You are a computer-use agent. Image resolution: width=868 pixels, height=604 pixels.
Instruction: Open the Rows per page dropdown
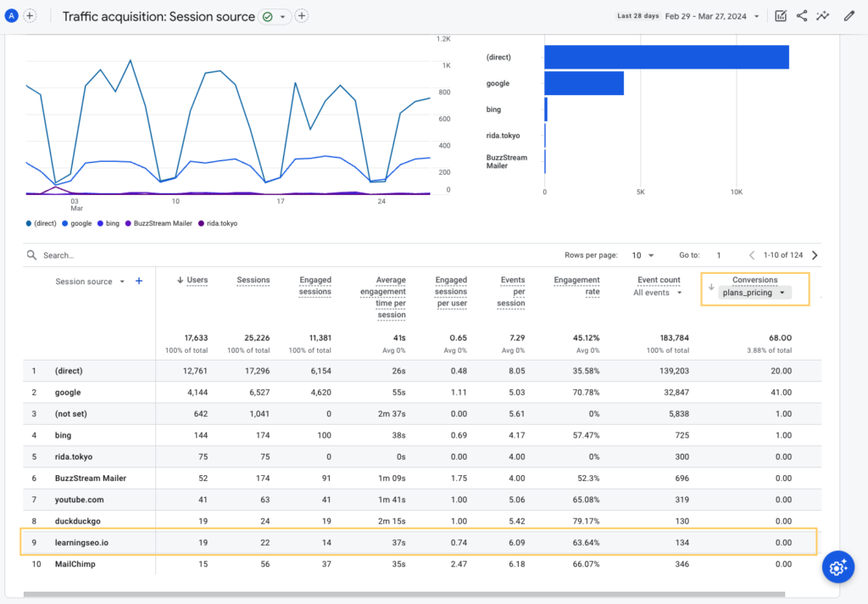click(x=643, y=254)
